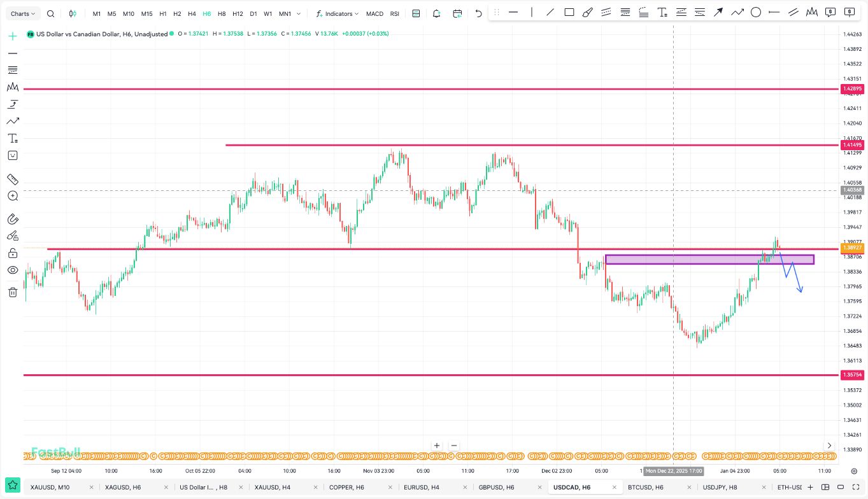Toggle the lock drawings icon
This screenshot has height=499, width=868.
tap(13, 253)
